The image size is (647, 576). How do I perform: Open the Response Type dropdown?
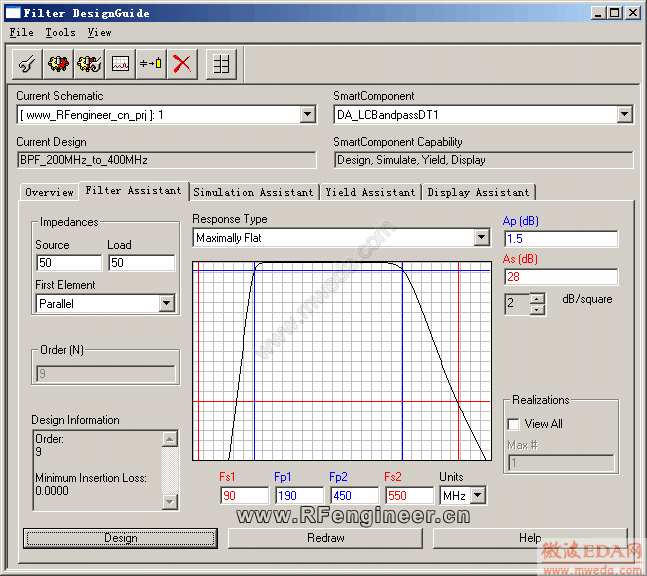[x=482, y=238]
